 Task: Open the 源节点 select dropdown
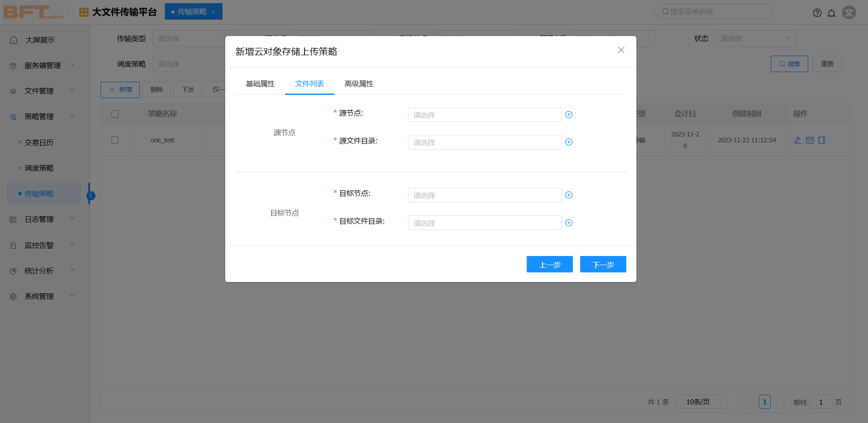pos(484,115)
